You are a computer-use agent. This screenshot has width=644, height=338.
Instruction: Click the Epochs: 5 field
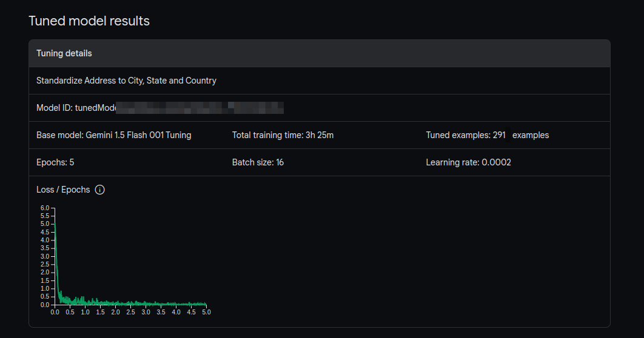(x=55, y=162)
